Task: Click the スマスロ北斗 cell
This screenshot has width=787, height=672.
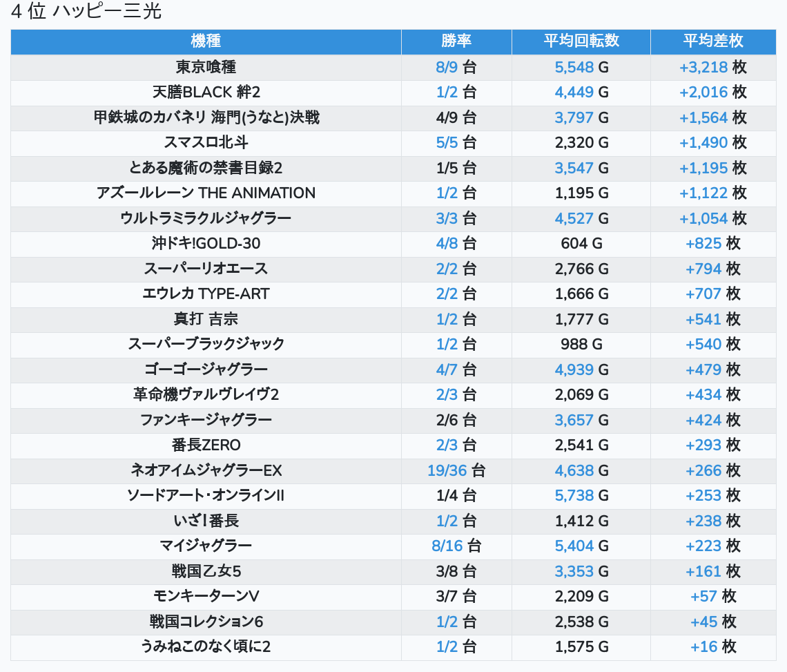Action: point(206,143)
